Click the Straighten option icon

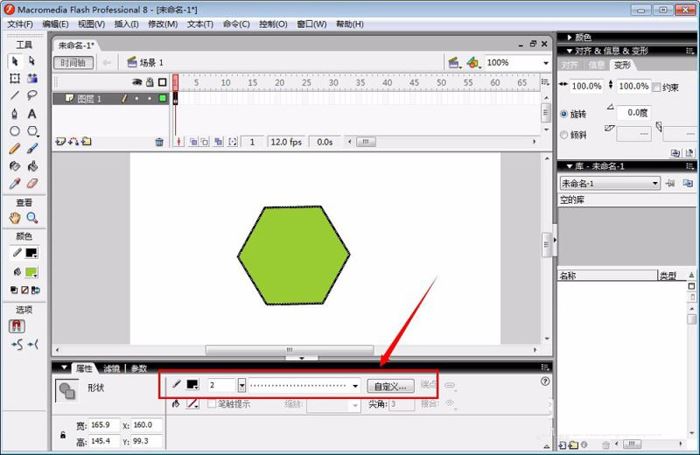pyautogui.click(x=33, y=344)
